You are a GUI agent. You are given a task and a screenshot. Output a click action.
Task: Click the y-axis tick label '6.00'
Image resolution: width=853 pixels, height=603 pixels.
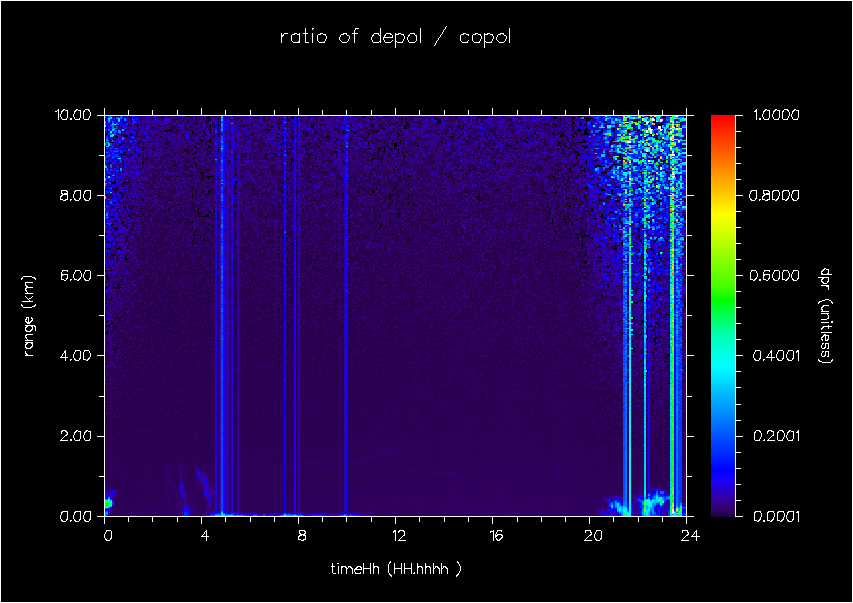point(75,275)
